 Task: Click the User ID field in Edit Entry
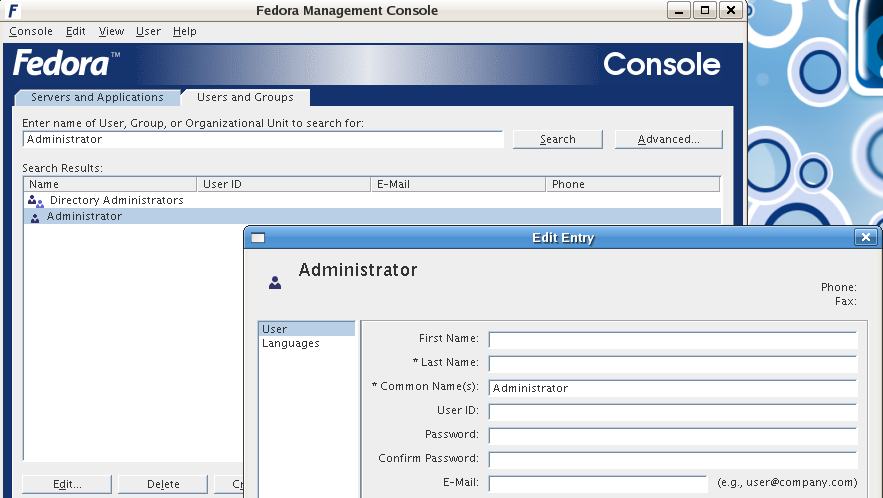click(x=673, y=412)
